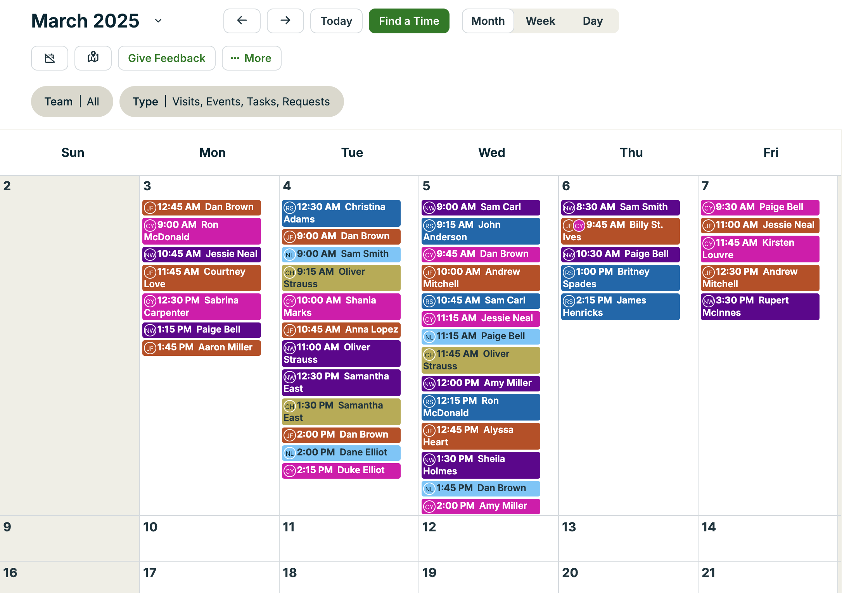Switch to Week view
Image resolution: width=868 pixels, height=593 pixels.
coord(540,21)
